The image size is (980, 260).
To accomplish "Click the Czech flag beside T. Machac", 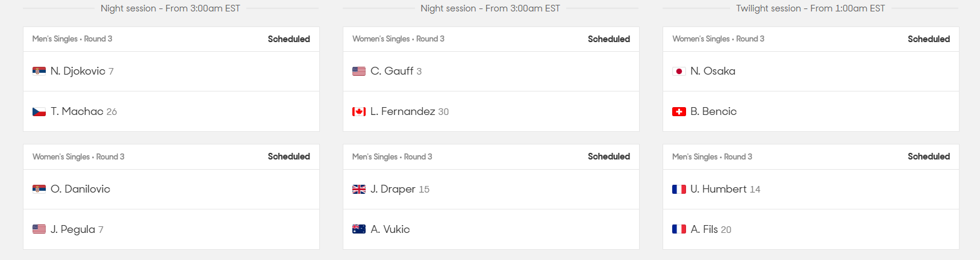I will pos(39,111).
